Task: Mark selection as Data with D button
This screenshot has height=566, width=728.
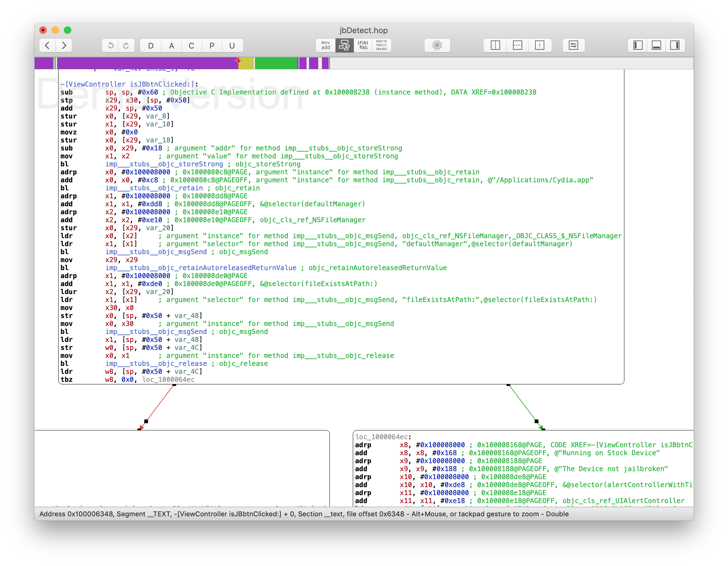Action: pyautogui.click(x=151, y=45)
